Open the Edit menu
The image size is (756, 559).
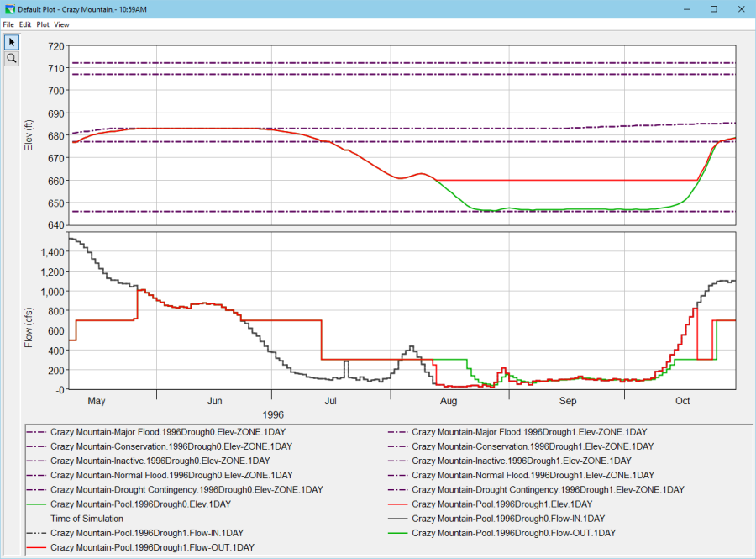coord(25,24)
